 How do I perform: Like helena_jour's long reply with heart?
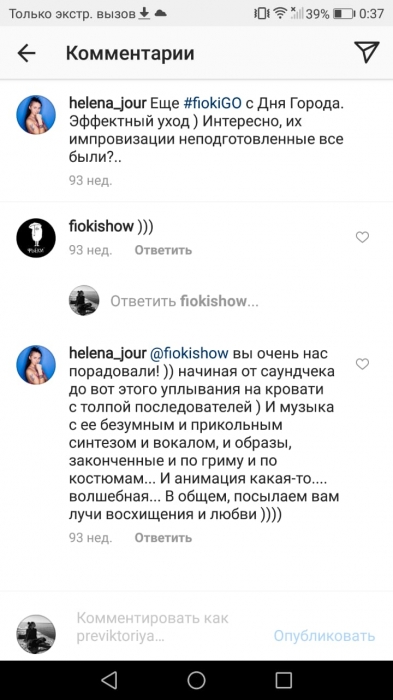coord(362,364)
